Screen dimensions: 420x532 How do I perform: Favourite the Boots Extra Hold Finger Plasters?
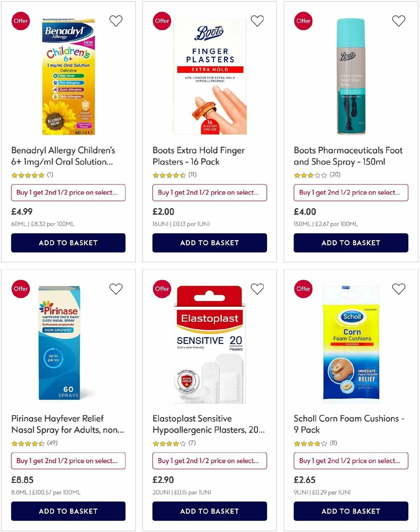pyautogui.click(x=257, y=20)
